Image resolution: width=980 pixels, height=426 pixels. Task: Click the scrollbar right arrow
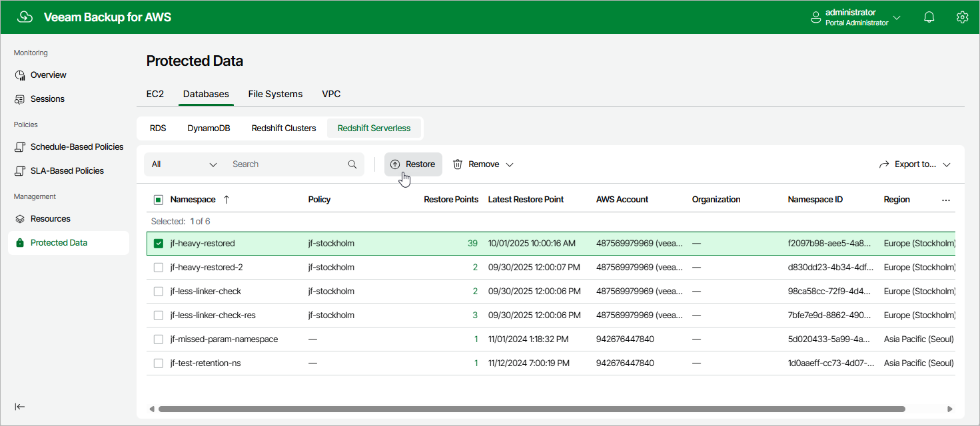(x=950, y=409)
